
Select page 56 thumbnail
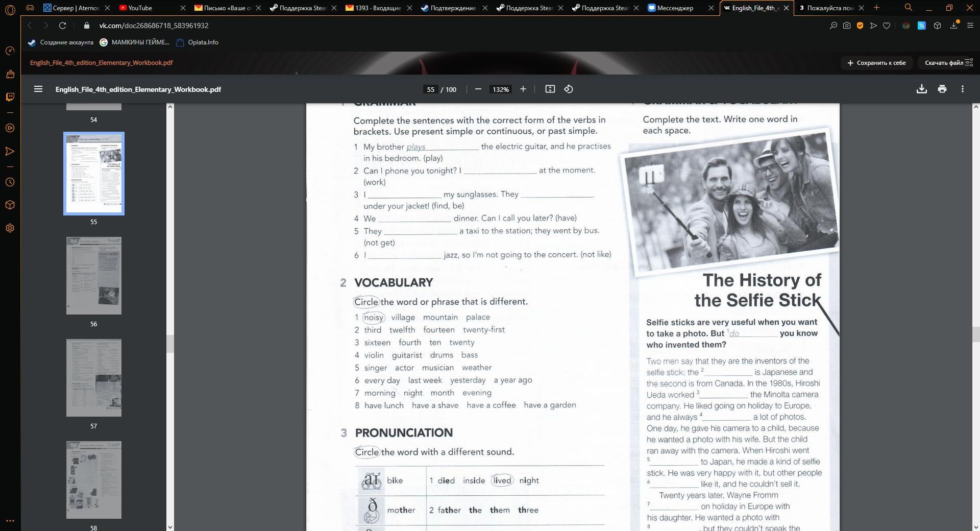pos(93,276)
